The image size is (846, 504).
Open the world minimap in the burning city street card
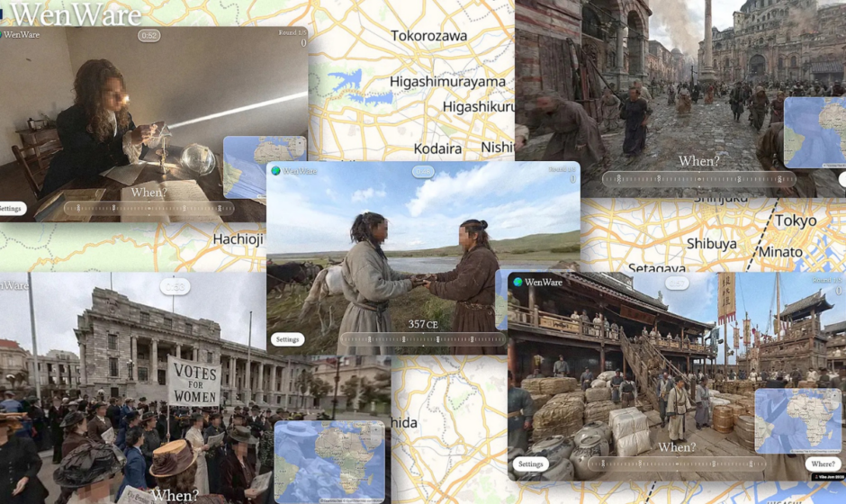coord(814,132)
